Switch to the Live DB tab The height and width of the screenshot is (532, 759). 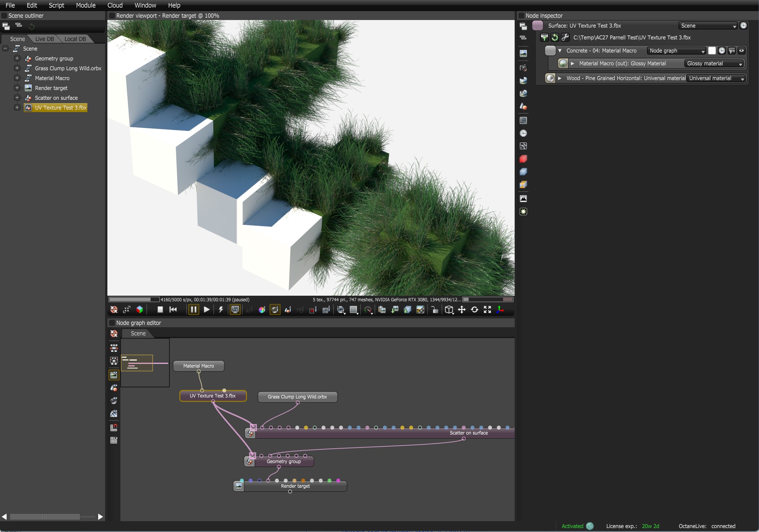point(44,39)
